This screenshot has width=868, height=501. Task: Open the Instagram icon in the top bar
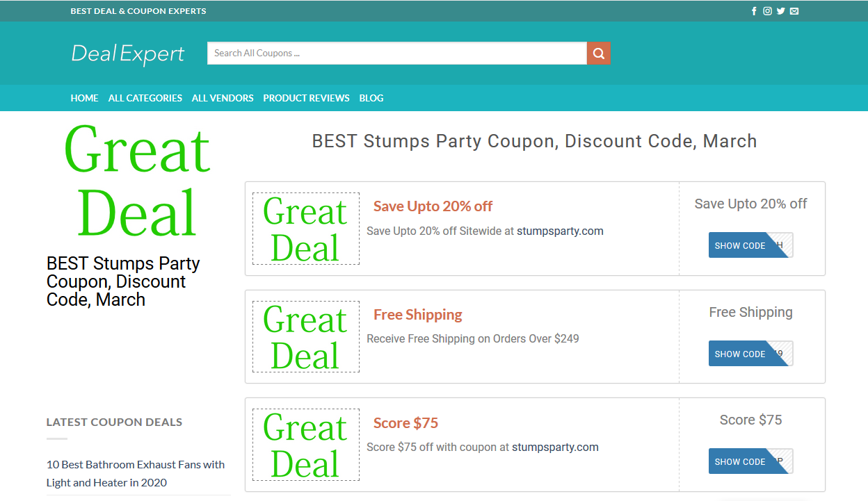click(767, 10)
